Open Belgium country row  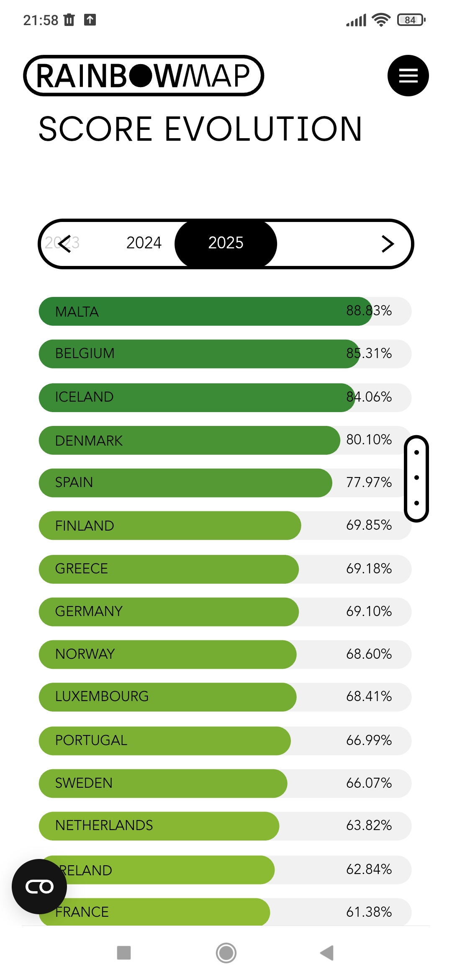tap(225, 354)
